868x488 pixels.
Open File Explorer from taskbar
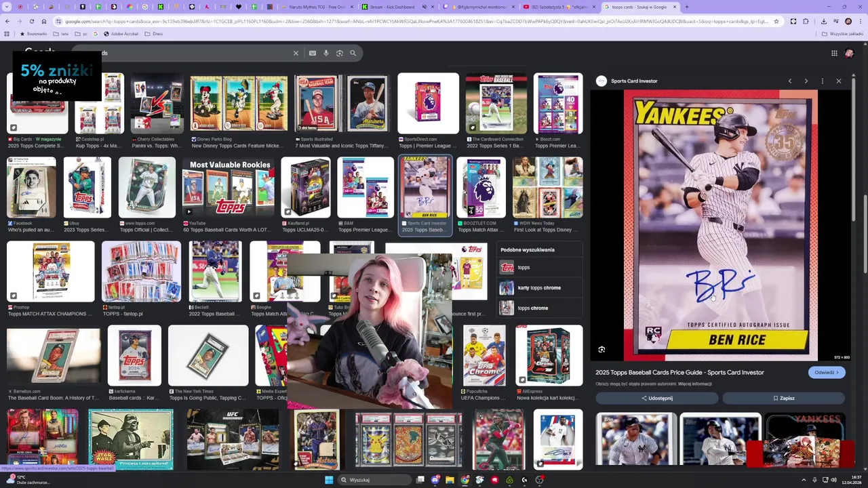[x=450, y=480]
